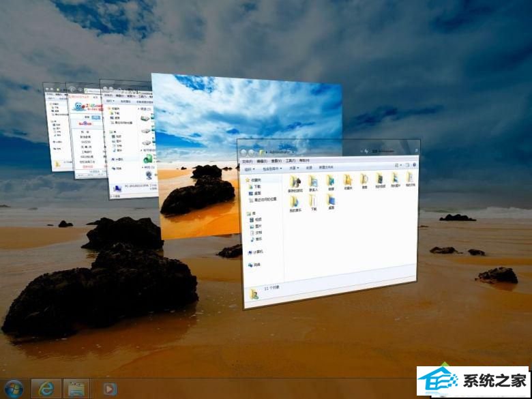The image size is (532, 399).
Task: Open the 文件(F) menu in front window
Action: point(248,162)
